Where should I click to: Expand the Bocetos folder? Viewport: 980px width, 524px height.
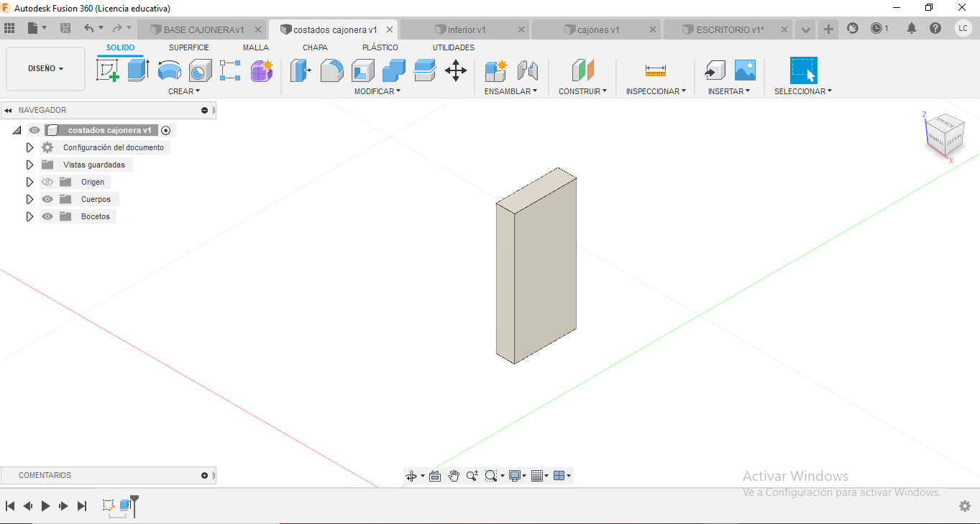point(29,216)
